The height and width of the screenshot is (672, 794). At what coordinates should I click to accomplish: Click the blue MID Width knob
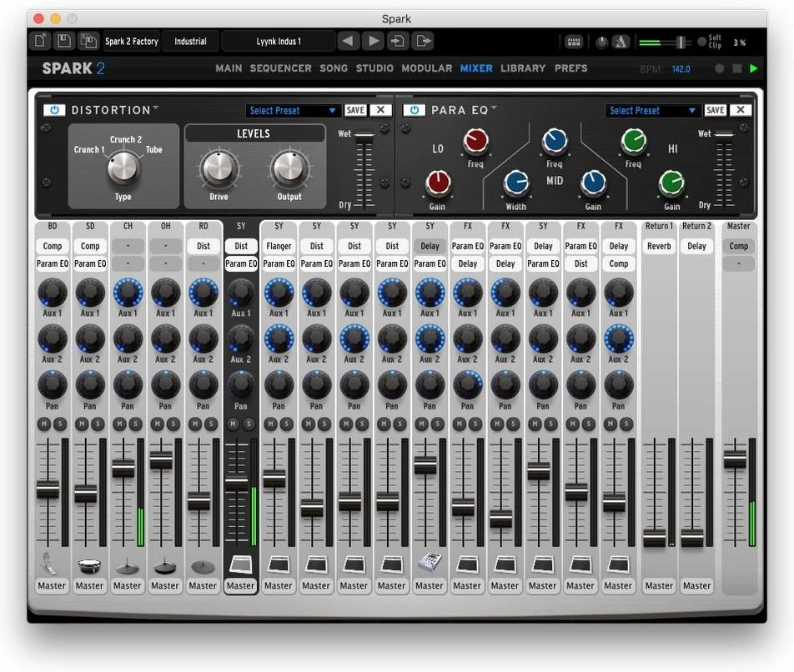[x=516, y=184]
